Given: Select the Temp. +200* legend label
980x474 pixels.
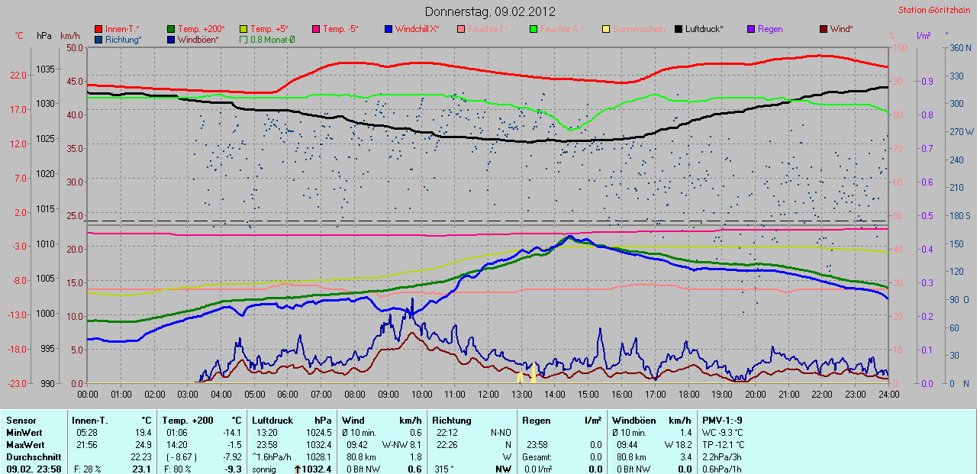Looking at the screenshot, I should (202, 29).
